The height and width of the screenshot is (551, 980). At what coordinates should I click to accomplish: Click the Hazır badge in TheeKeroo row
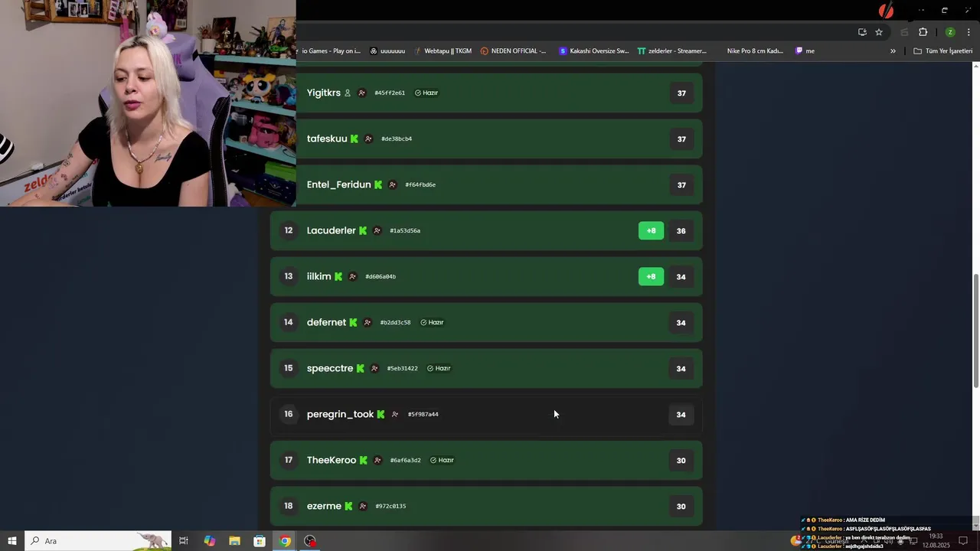442,460
